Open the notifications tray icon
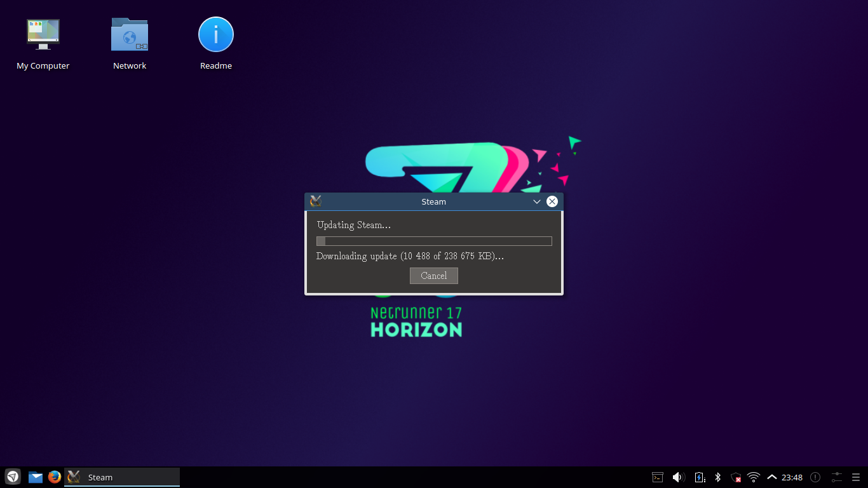The height and width of the screenshot is (488, 868). tap(815, 477)
